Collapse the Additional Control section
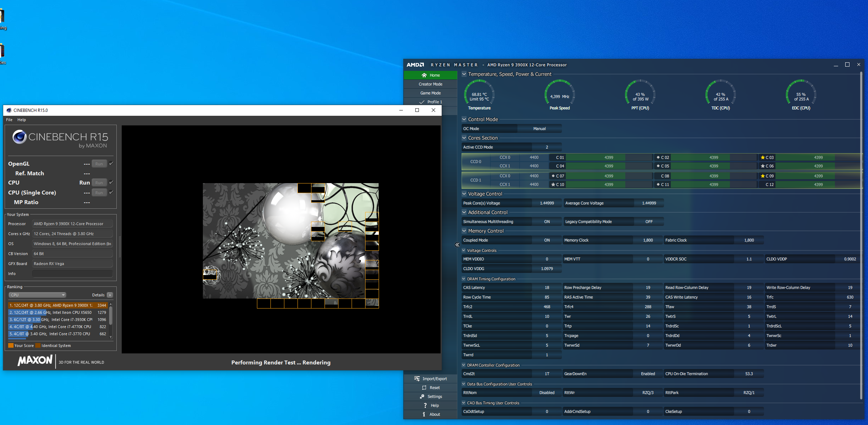Image resolution: width=868 pixels, height=425 pixels. [x=464, y=212]
